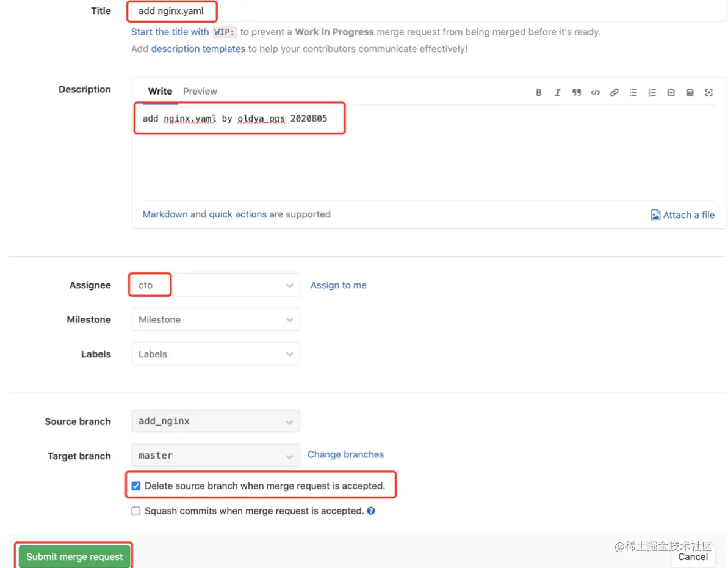Screen dimensions: 728x568
Task: Click the Assign to me link
Action: (339, 285)
